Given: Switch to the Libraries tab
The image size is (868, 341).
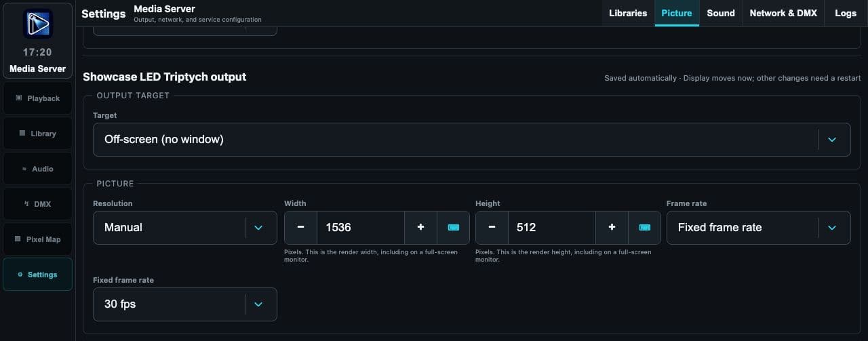Looking at the screenshot, I should pyautogui.click(x=628, y=13).
